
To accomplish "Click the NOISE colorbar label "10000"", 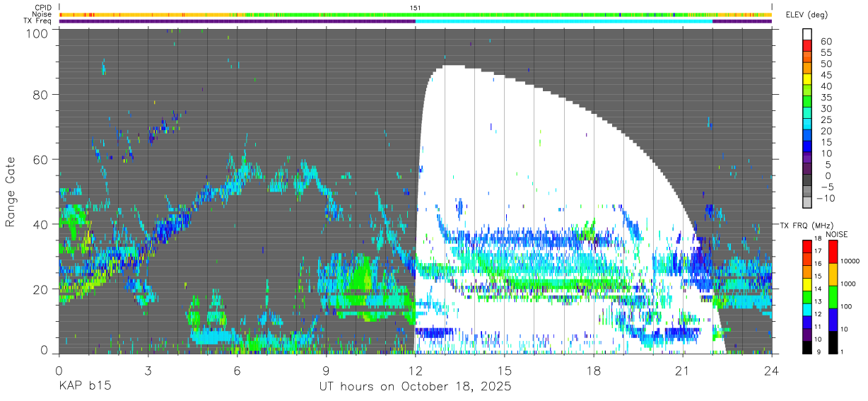I will tap(851, 261).
